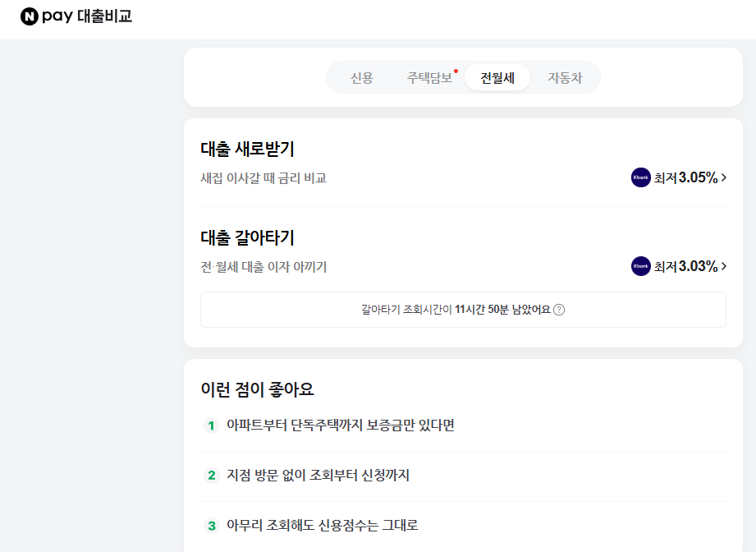Select the 주택담보 tab
Screen dimensions: 756x552
tap(429, 78)
